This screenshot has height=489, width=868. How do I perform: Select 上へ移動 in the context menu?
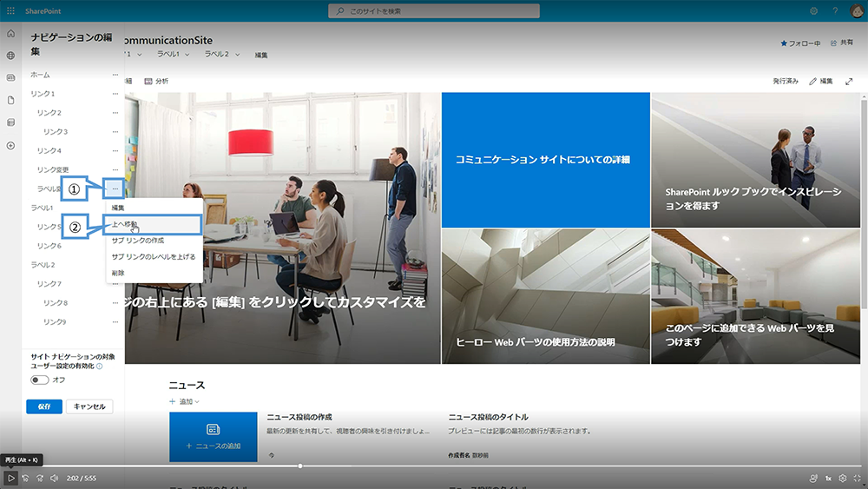(154, 224)
